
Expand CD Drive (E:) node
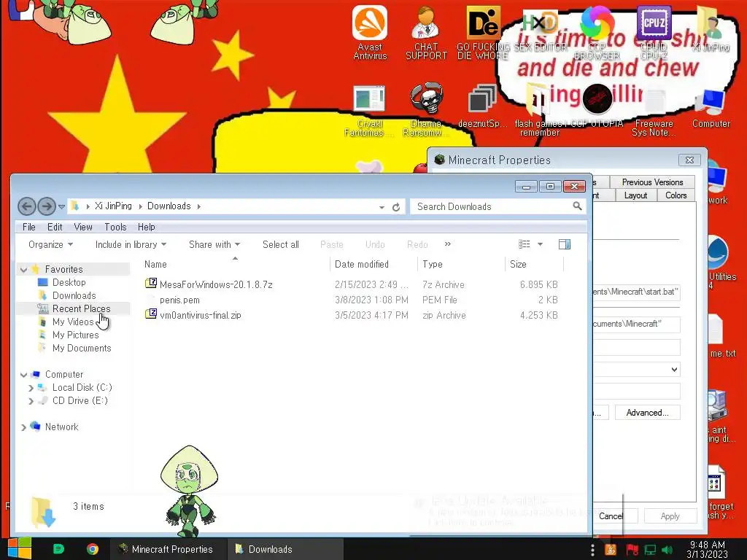tap(31, 401)
